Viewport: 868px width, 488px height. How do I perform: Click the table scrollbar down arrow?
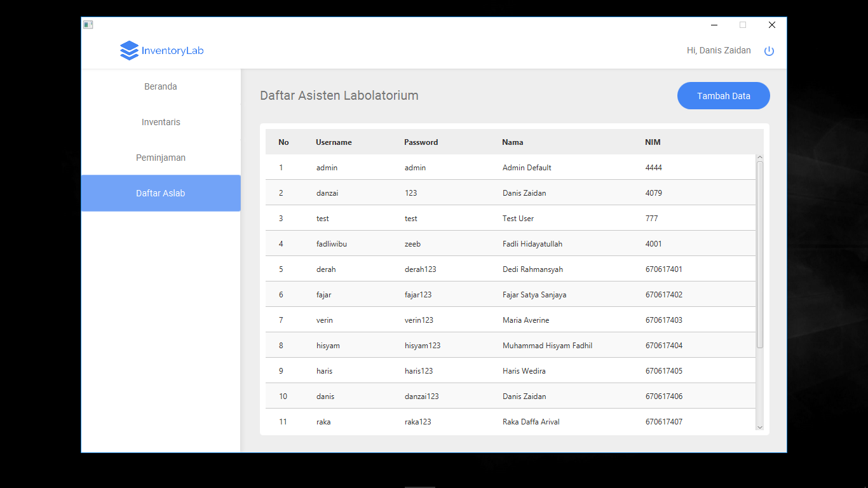click(x=760, y=427)
